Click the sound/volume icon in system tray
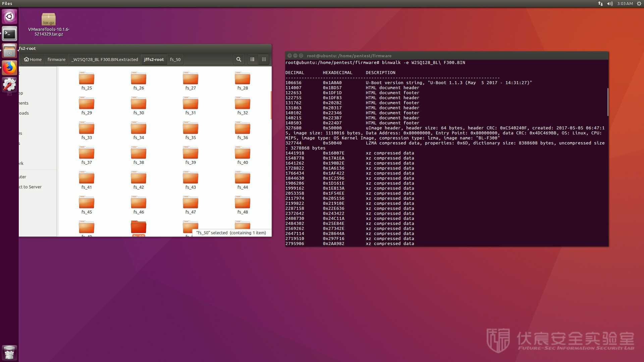This screenshot has width=644, height=362. click(x=609, y=4)
